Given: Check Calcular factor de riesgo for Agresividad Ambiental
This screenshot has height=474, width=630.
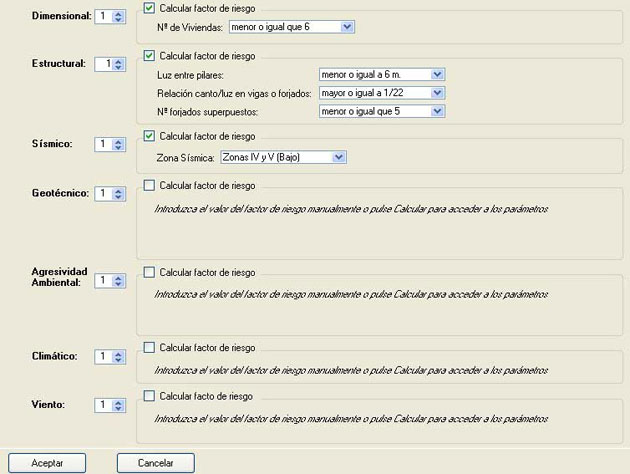Looking at the screenshot, I should point(149,272).
